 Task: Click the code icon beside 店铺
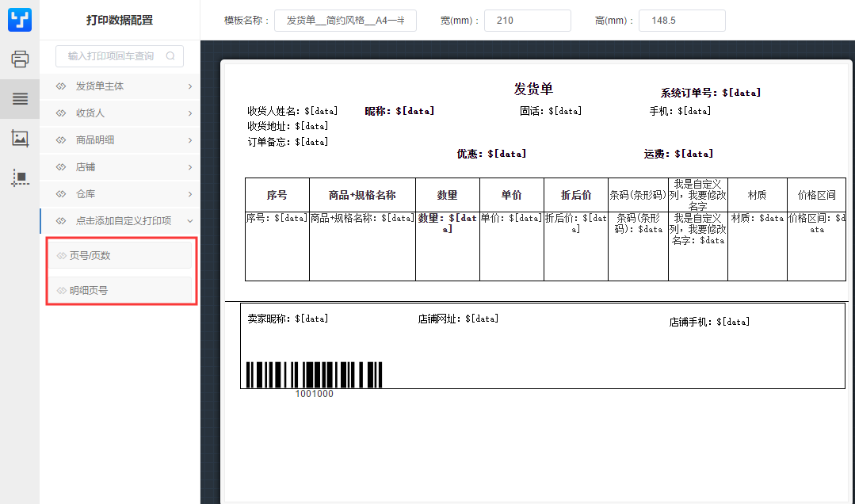61,167
